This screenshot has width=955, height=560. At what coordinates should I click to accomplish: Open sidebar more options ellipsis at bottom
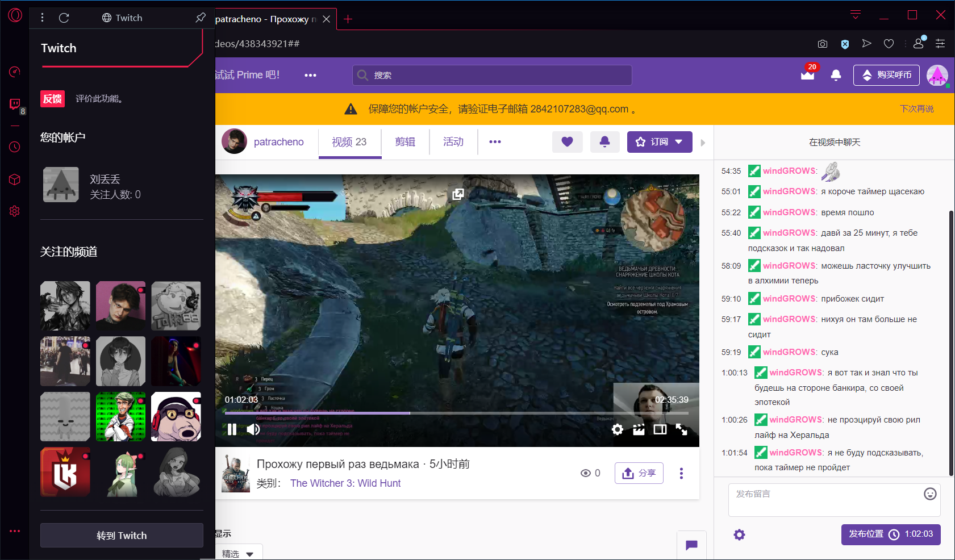[x=15, y=531]
